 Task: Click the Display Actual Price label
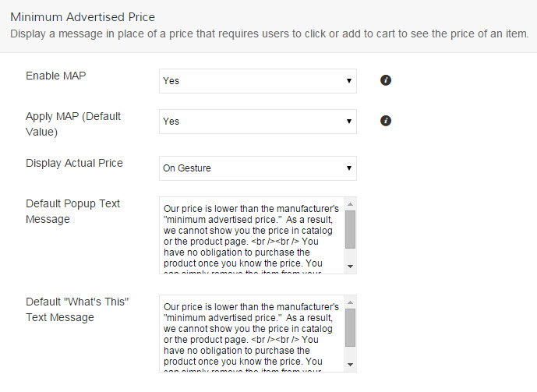coord(74,163)
